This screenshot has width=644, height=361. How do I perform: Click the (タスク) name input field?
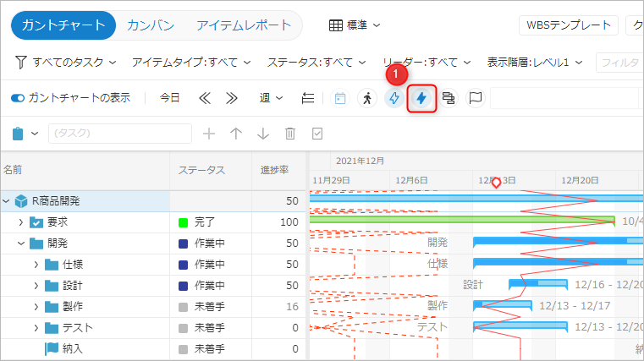[x=120, y=134]
